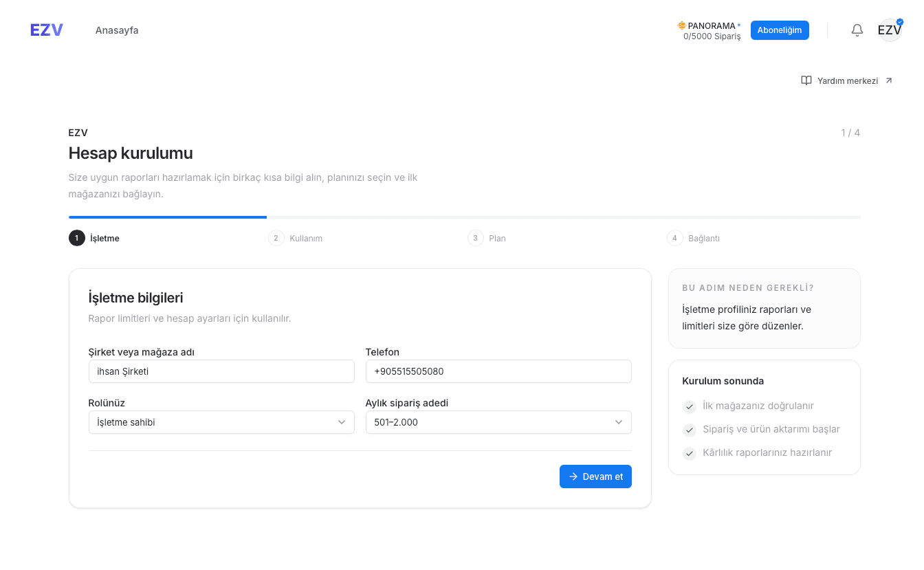Click check icon beside Sipariş ve ürün aktarımı
Image resolution: width=924 pixels, height=570 pixels.
(x=690, y=430)
